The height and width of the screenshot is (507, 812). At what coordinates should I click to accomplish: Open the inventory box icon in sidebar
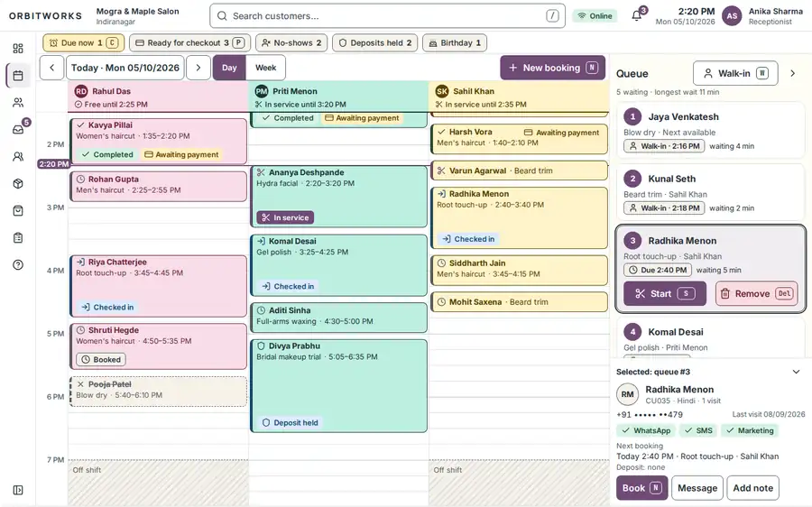(18, 183)
